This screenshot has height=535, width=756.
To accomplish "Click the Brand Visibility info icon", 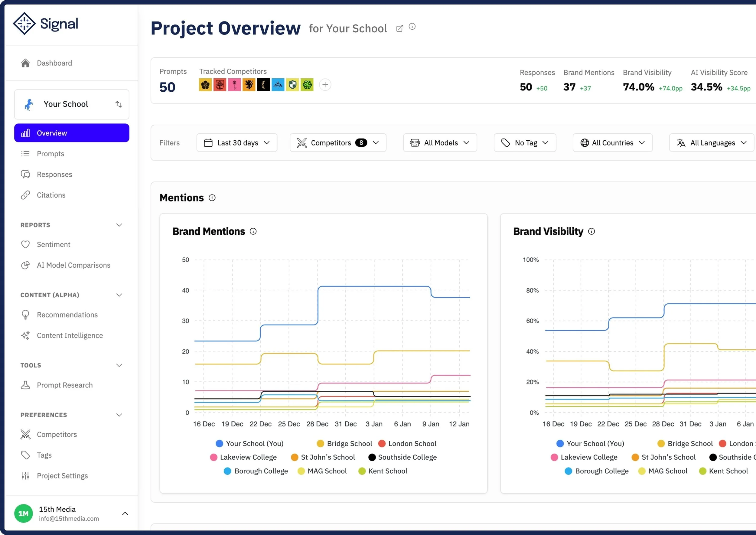I will tap(591, 232).
